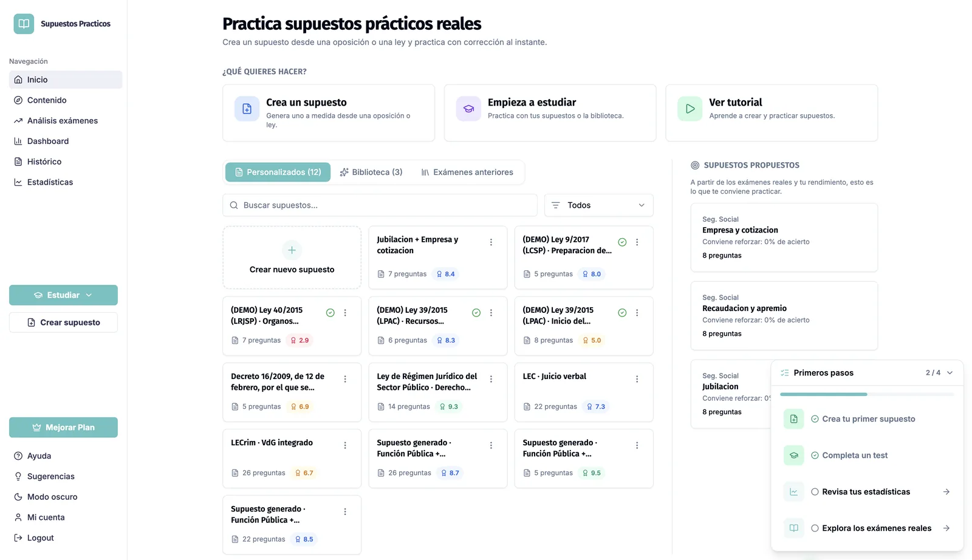Switch to the Exámenes anteriores tab
This screenshot has height=560, width=972.
[x=467, y=172]
